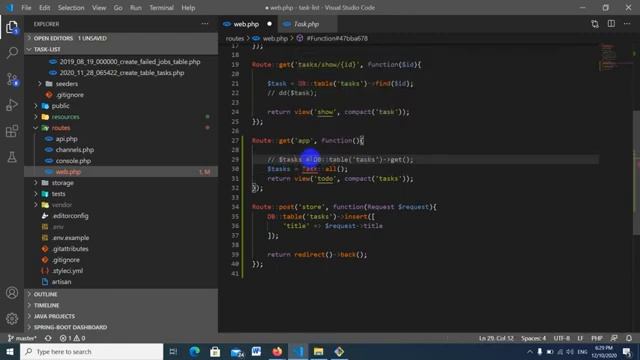Change encoding via UTF-8 status item
Screen dimensions: 640x360
[562, 338]
